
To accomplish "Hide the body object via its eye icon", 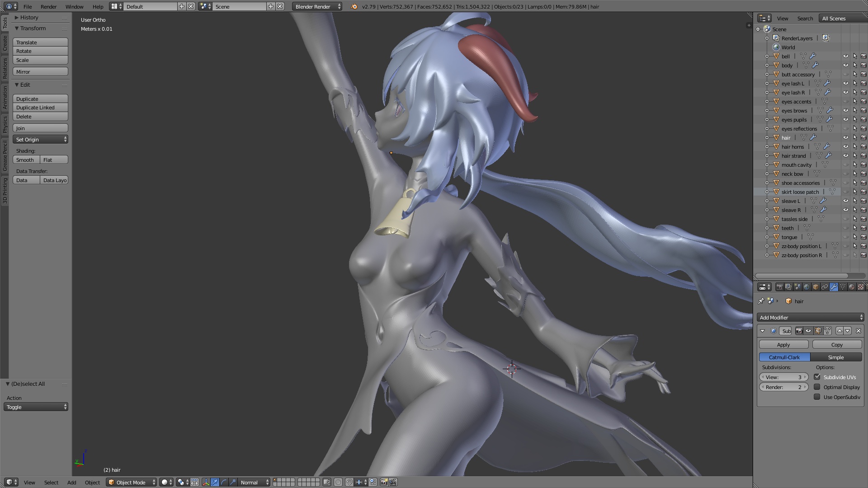I will [x=845, y=65].
